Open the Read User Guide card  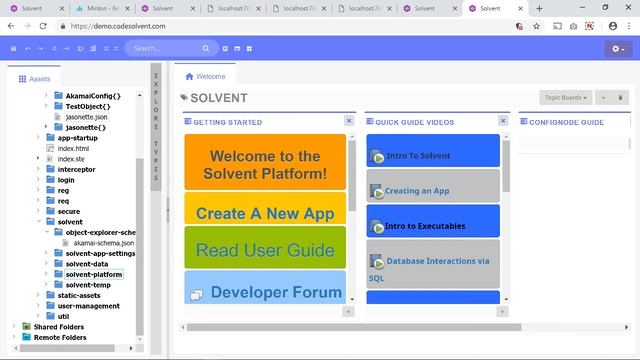265,247
